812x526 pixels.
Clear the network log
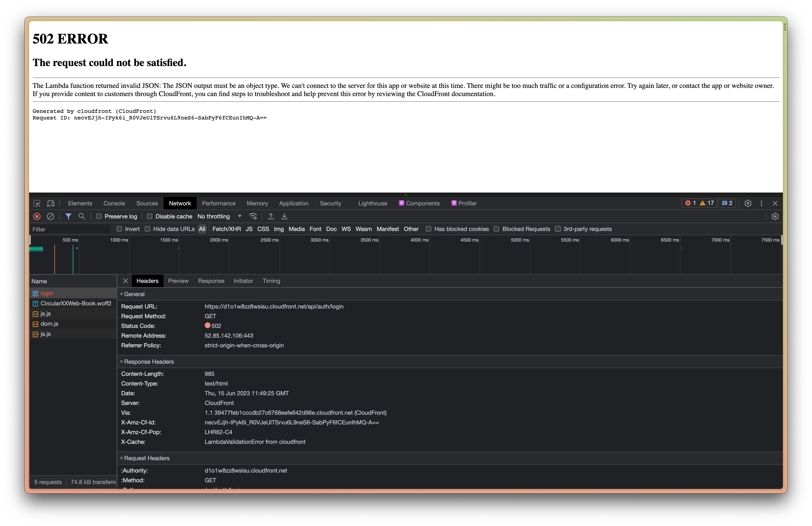[51, 216]
